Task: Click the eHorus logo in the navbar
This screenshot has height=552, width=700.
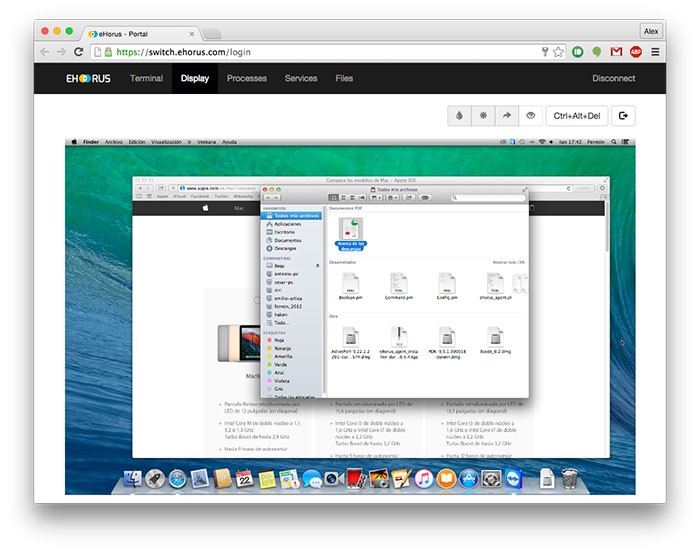Action: (x=89, y=78)
